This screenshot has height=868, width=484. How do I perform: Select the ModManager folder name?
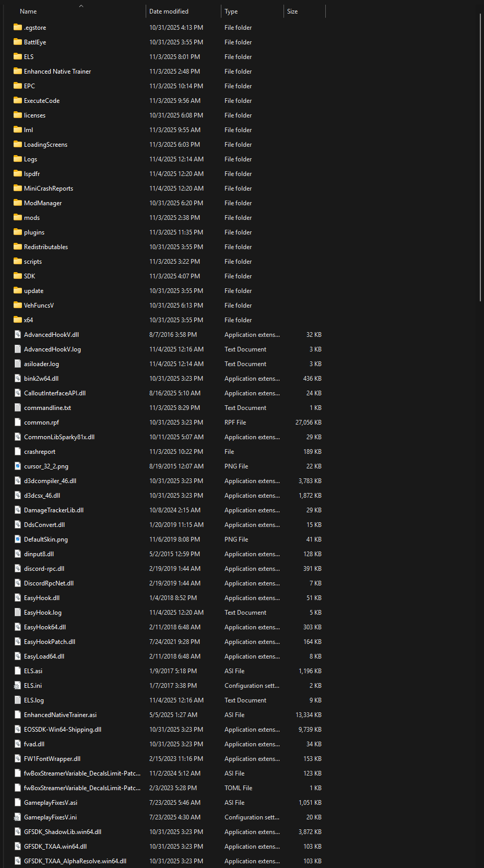pyautogui.click(x=43, y=203)
